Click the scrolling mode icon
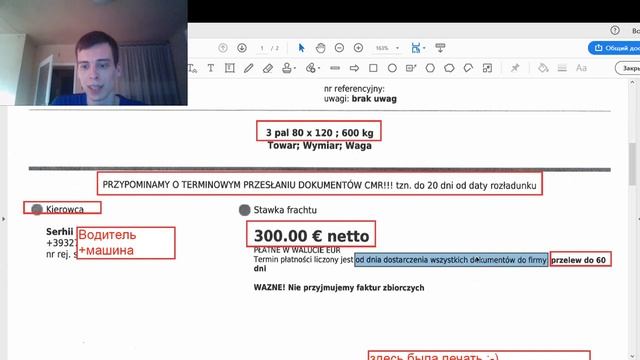 (x=440, y=48)
